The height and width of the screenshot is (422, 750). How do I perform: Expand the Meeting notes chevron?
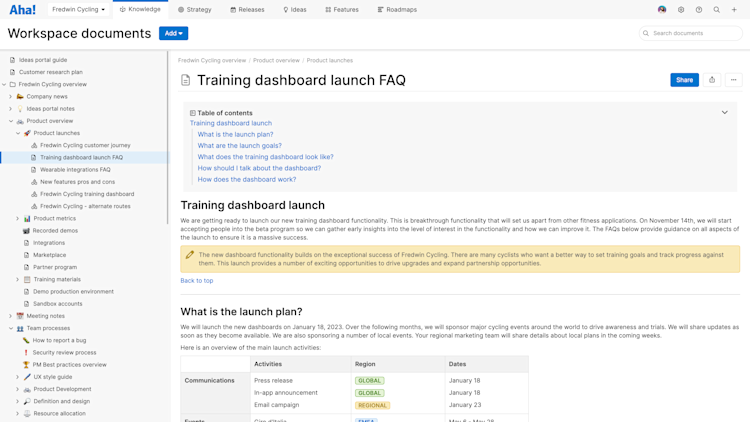11,316
